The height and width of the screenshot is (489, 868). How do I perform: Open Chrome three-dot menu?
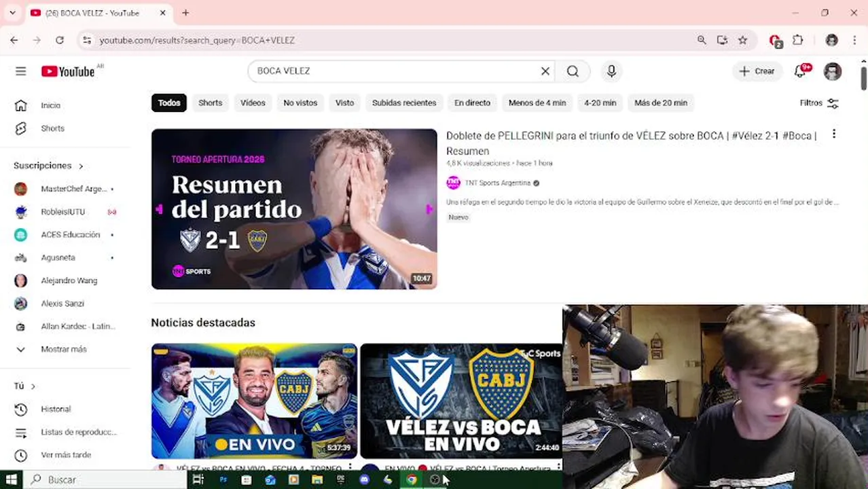tap(854, 40)
